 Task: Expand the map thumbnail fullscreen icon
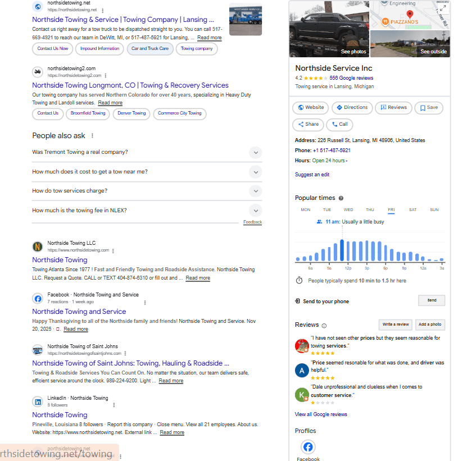(442, 8)
